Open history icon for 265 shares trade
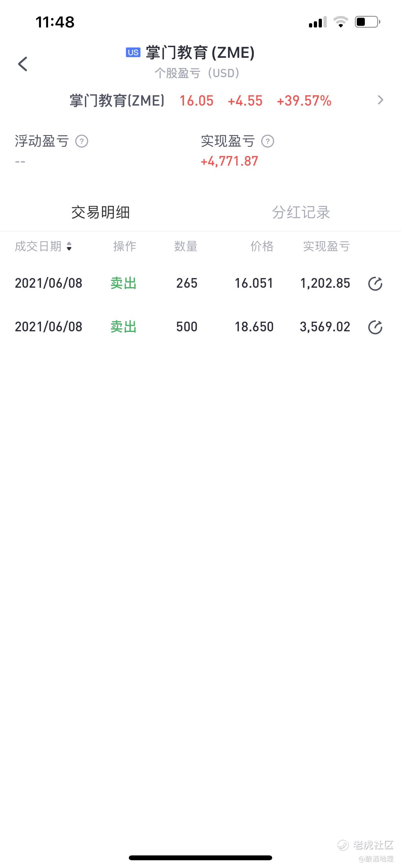Screen dimensions: 401x868 click(x=375, y=284)
